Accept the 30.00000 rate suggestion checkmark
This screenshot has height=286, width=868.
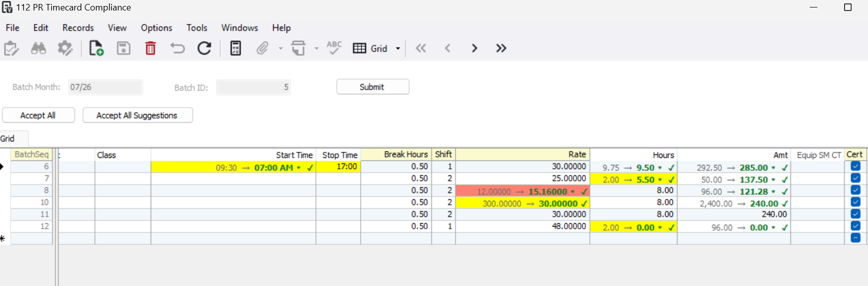(x=583, y=204)
